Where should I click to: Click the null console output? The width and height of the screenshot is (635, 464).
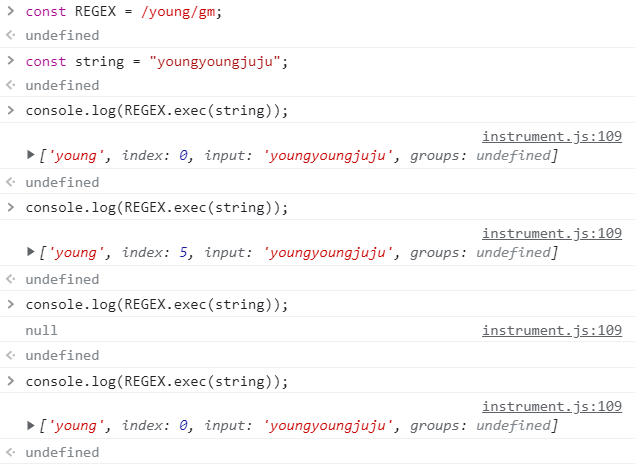pos(41,330)
